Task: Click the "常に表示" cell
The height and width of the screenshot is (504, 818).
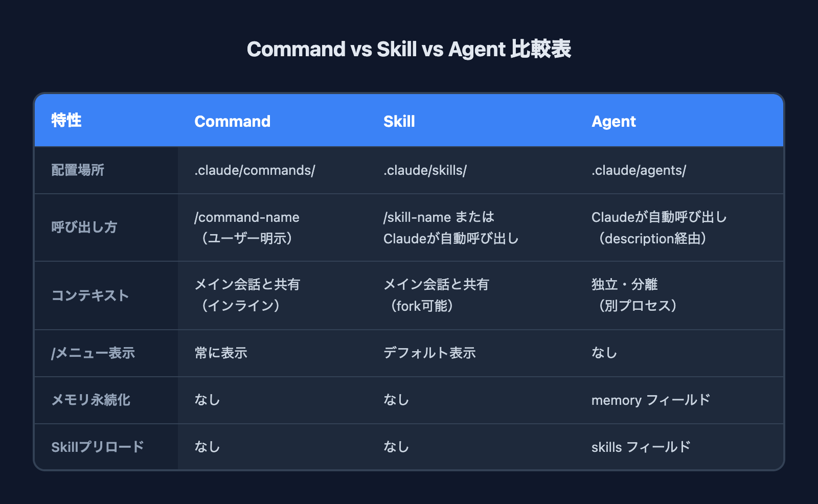Action: [221, 353]
